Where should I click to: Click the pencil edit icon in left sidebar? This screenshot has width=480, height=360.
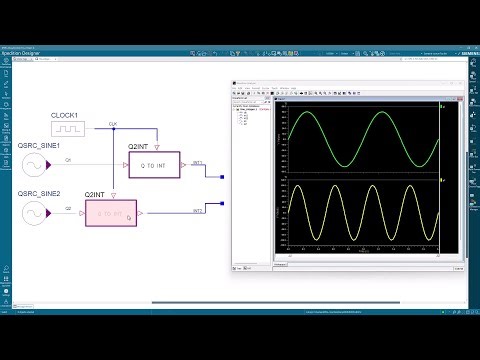(6, 84)
